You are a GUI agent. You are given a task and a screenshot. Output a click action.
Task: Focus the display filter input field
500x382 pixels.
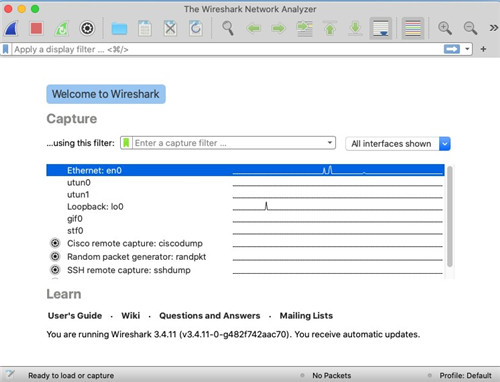tap(228, 49)
